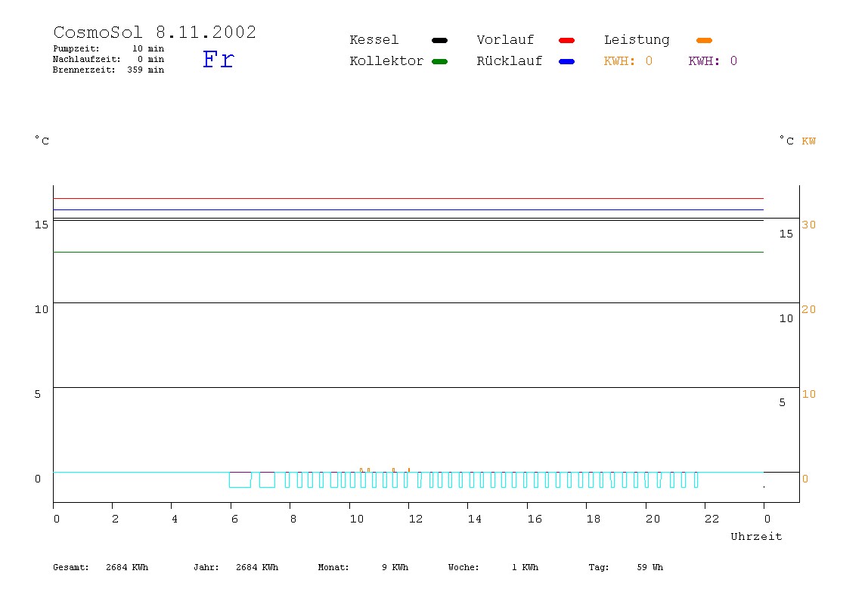
Task: Click the blue Rücklauf temperature line
Action: point(408,210)
